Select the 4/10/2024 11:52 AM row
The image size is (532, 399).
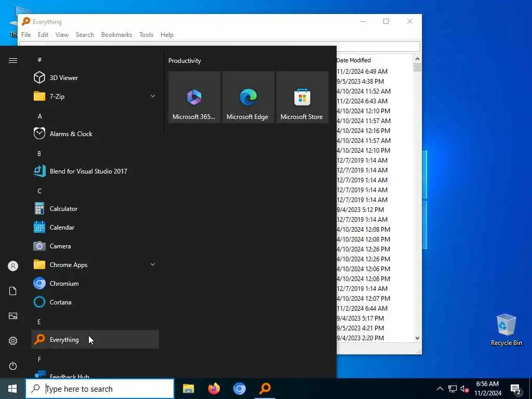(x=364, y=91)
